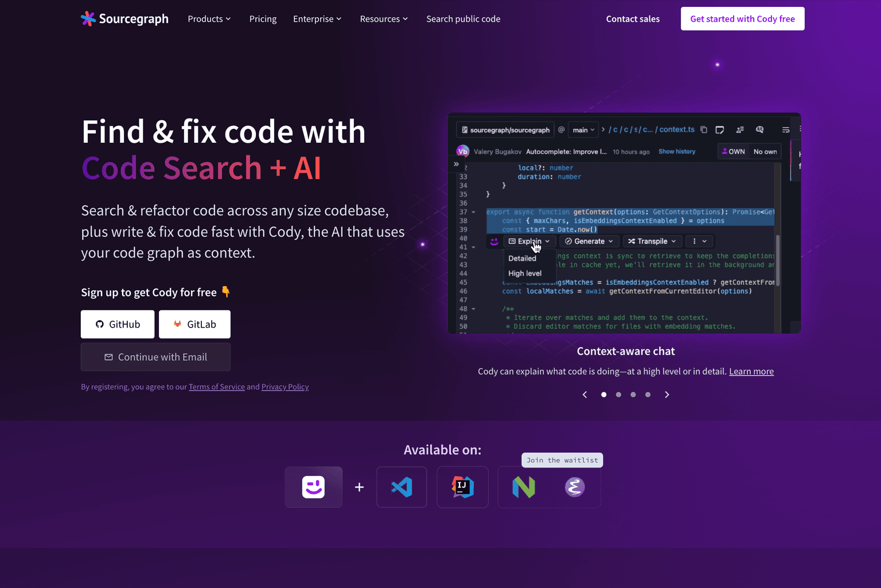Select High level explanation option
This screenshot has height=588, width=881.
tap(525, 273)
